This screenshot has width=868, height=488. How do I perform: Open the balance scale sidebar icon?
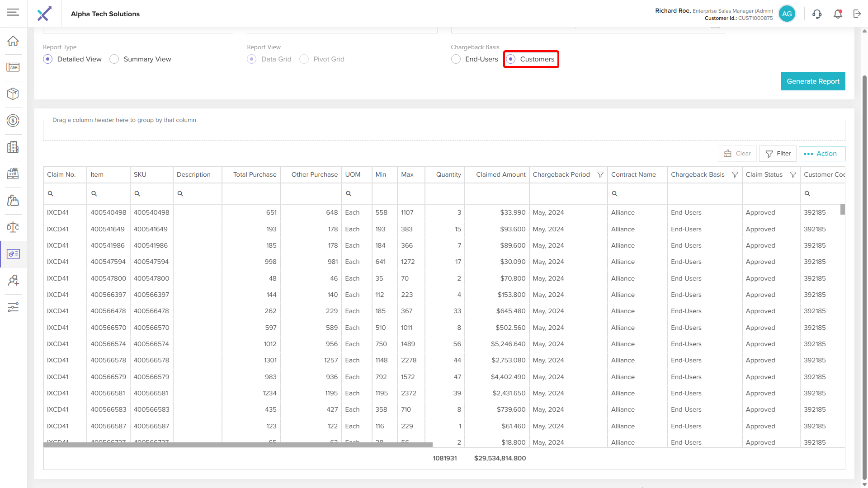pos(13,227)
